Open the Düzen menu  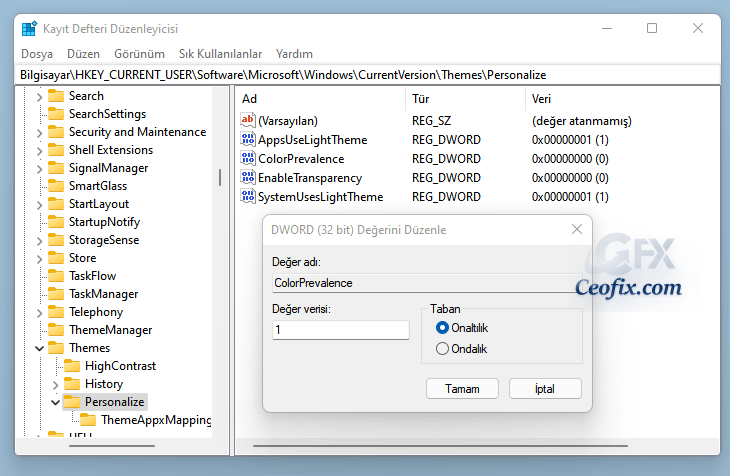pyautogui.click(x=83, y=54)
